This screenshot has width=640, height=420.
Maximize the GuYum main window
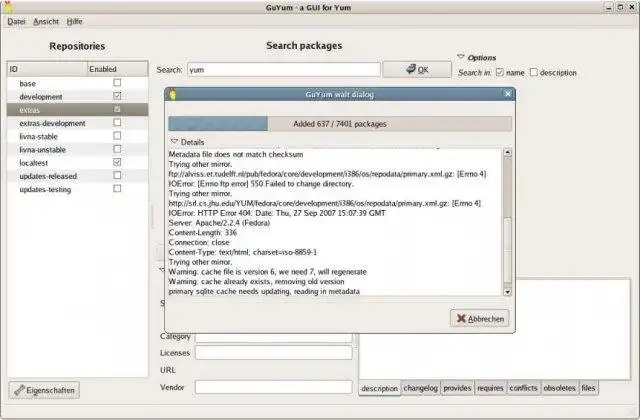pyautogui.click(x=620, y=7)
